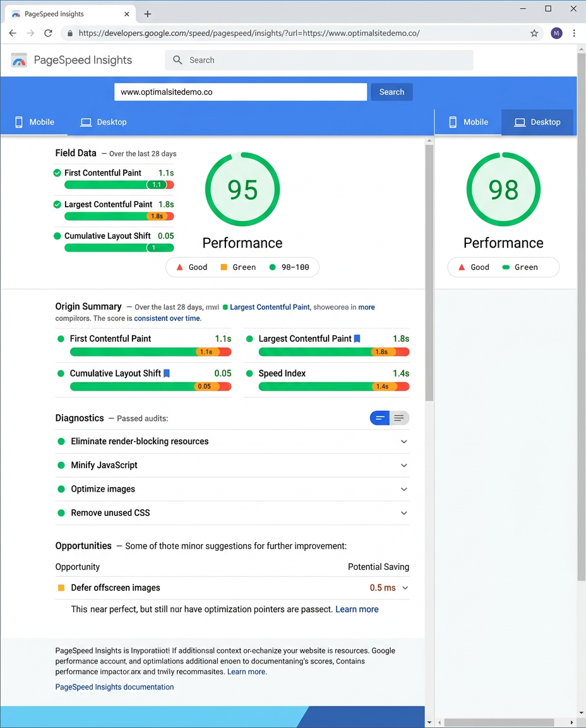Click the 'Potential Saving' column header
Image resolution: width=586 pixels, height=728 pixels.
(x=379, y=567)
